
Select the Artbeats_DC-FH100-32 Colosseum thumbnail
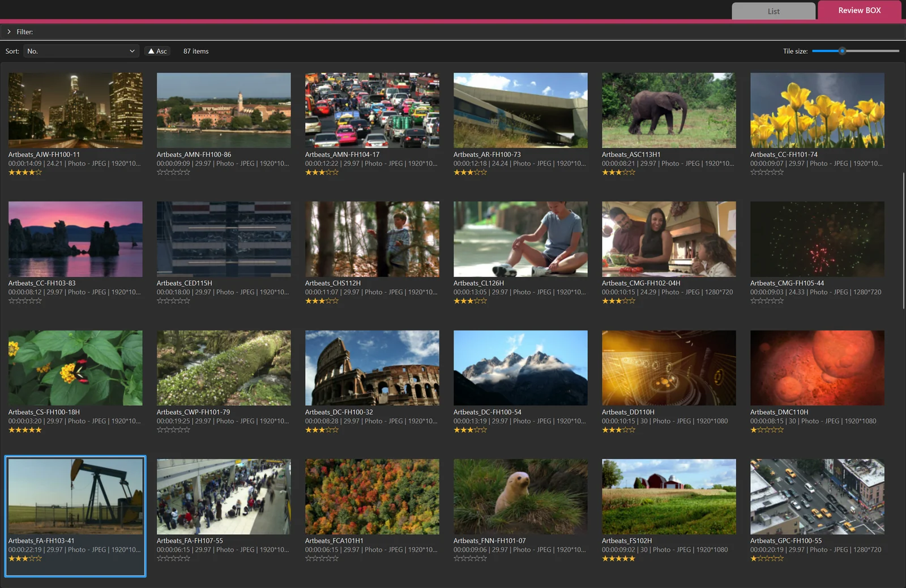click(372, 368)
